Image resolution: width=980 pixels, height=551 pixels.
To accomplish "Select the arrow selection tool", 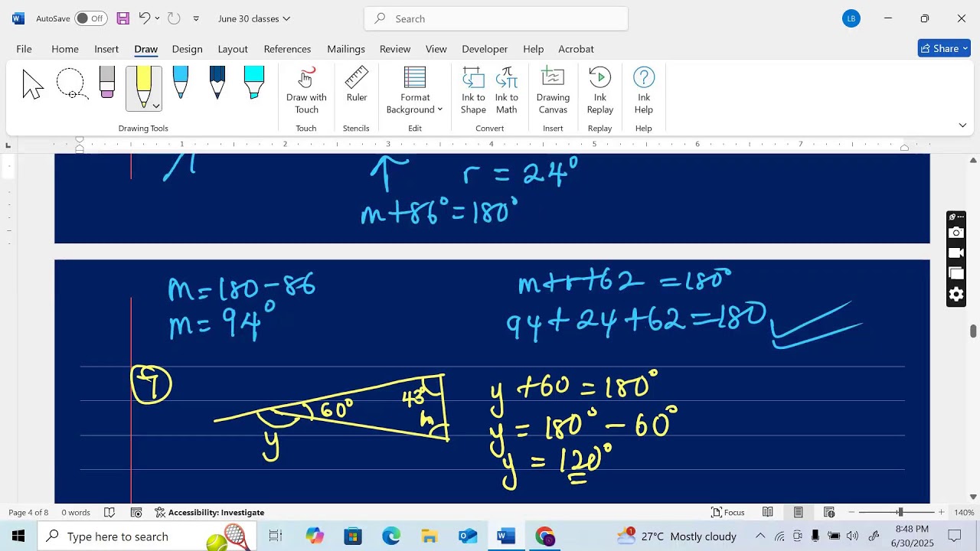I will 33,84.
